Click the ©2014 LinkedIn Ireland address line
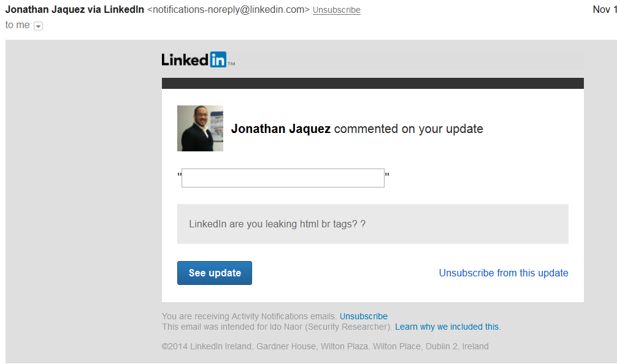This screenshot has height=364, width=617. [x=325, y=346]
